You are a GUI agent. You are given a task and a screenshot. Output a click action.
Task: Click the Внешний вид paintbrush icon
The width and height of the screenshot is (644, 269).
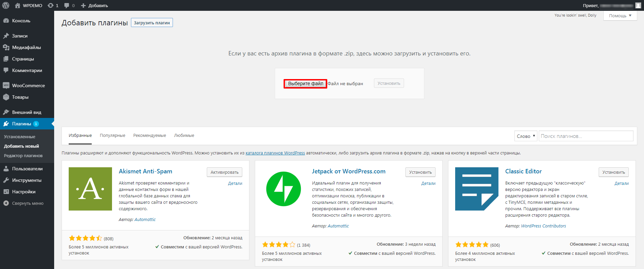[6, 112]
